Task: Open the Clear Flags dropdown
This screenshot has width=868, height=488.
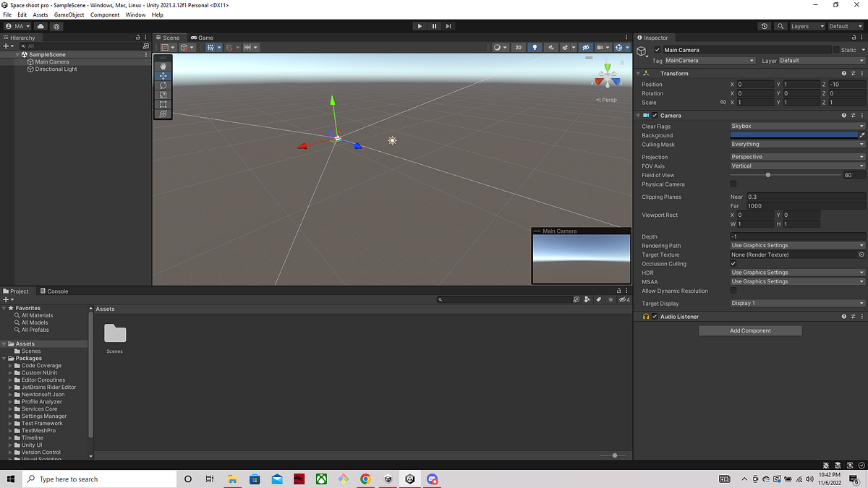Action: point(796,126)
